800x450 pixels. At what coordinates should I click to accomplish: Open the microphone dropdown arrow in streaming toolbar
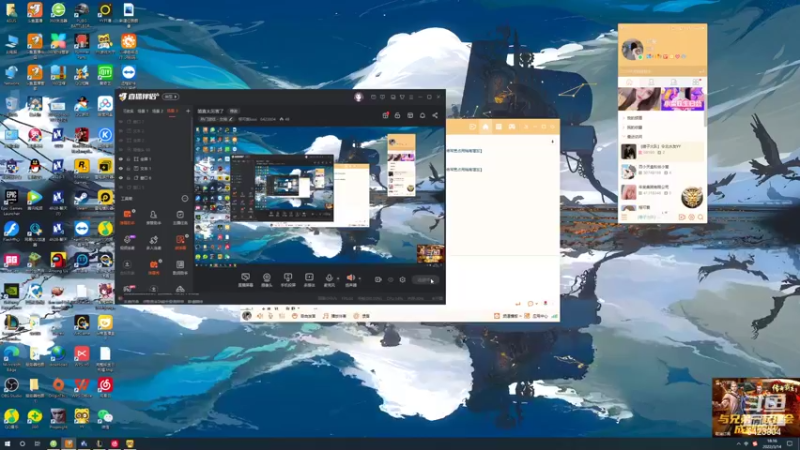(338, 279)
